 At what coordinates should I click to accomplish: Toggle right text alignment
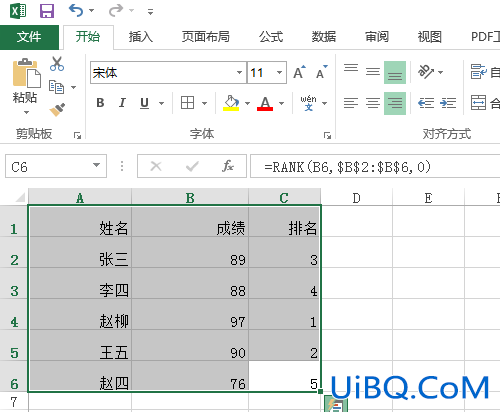395,103
